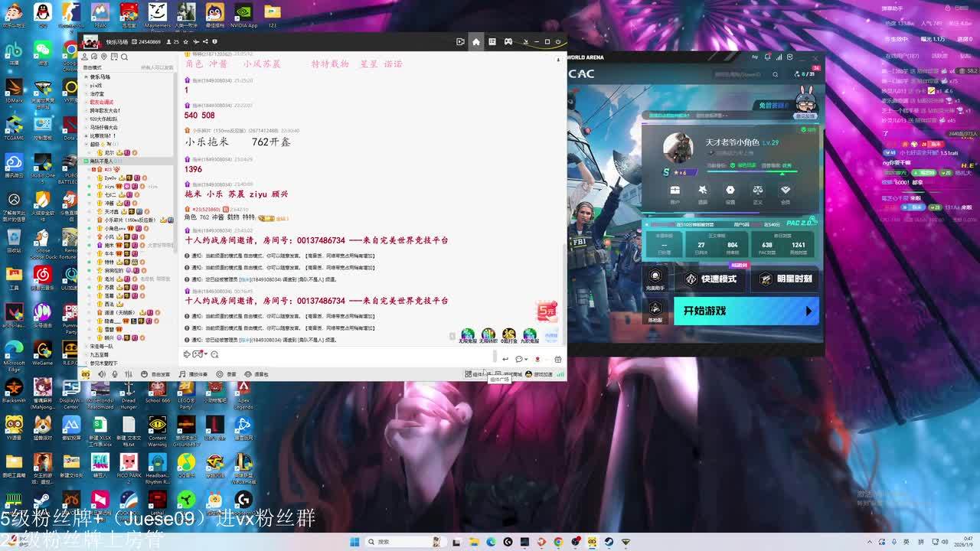Toggle the 录音 recording button
The width and height of the screenshot is (980, 551).
[227, 374]
